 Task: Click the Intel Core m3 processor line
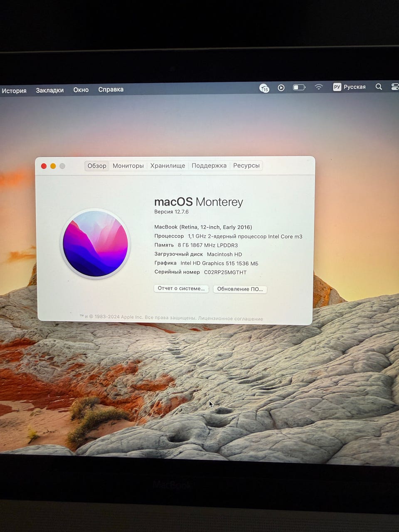pos(228,236)
